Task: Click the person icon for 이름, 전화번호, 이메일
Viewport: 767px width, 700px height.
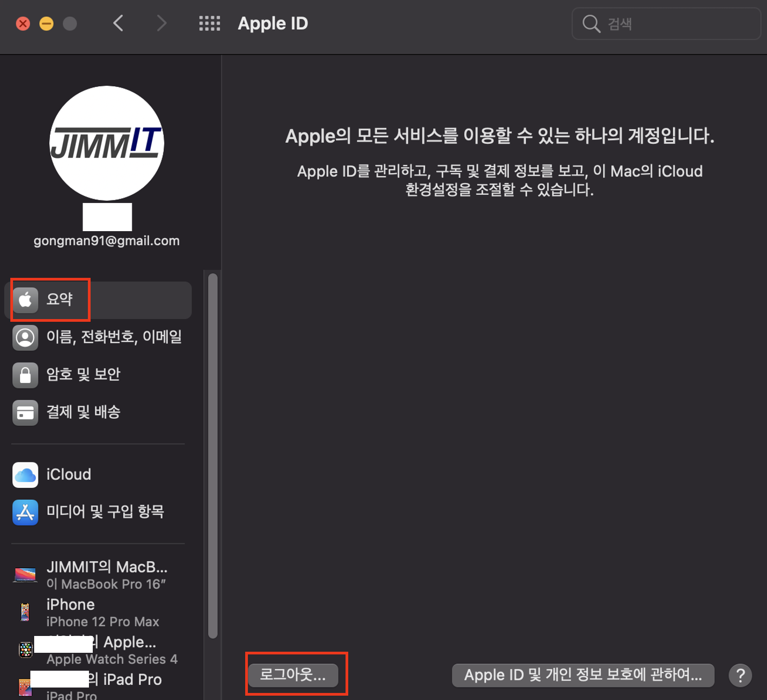Action: coord(25,338)
